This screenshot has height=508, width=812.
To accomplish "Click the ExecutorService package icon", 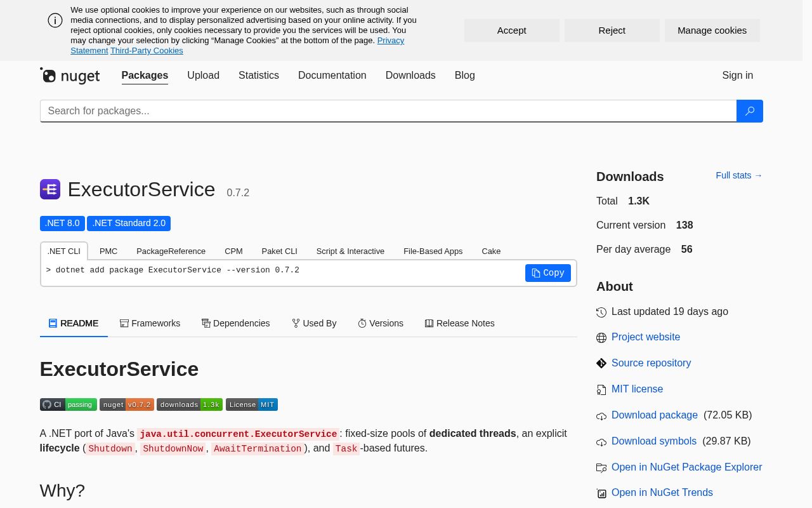I will coord(50,189).
